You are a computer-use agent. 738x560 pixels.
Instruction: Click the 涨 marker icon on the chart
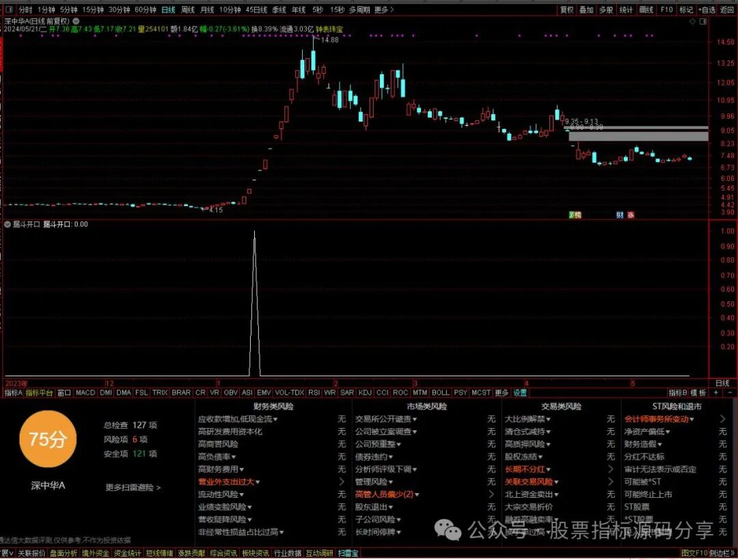point(631,215)
